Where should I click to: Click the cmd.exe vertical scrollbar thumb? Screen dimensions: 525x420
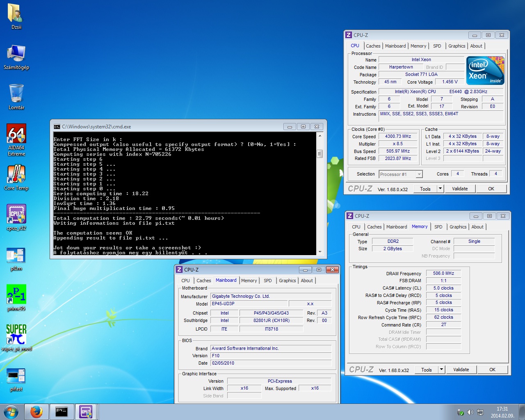coord(320,154)
